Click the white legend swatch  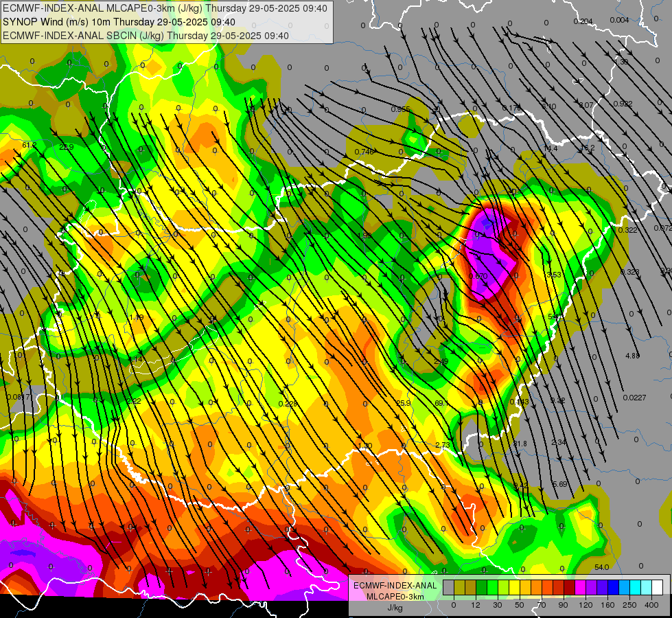coord(658,588)
